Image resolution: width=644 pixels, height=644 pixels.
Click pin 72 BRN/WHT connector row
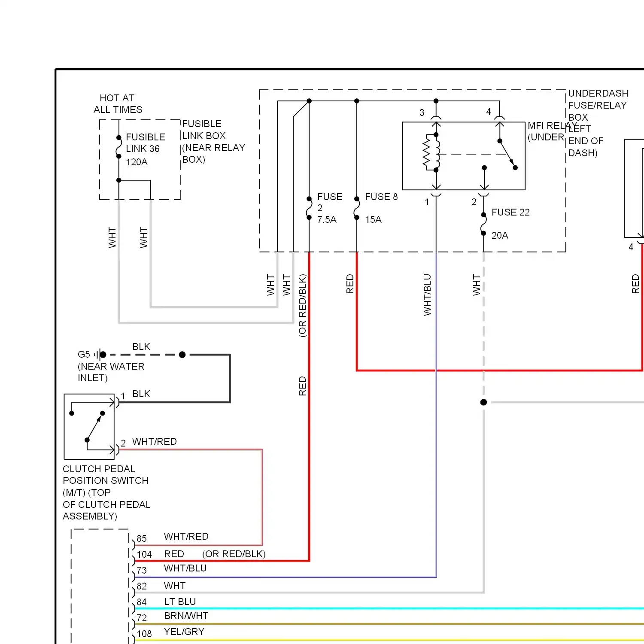tap(172, 617)
